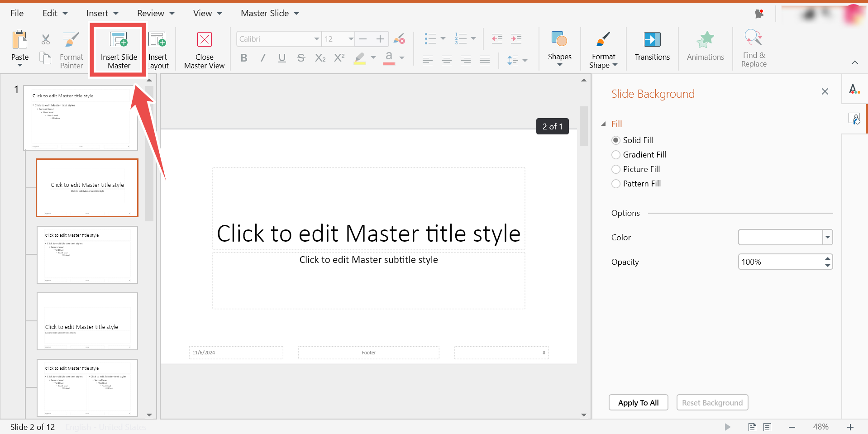Apply subscript formatting
The width and height of the screenshot is (868, 434).
(x=320, y=58)
